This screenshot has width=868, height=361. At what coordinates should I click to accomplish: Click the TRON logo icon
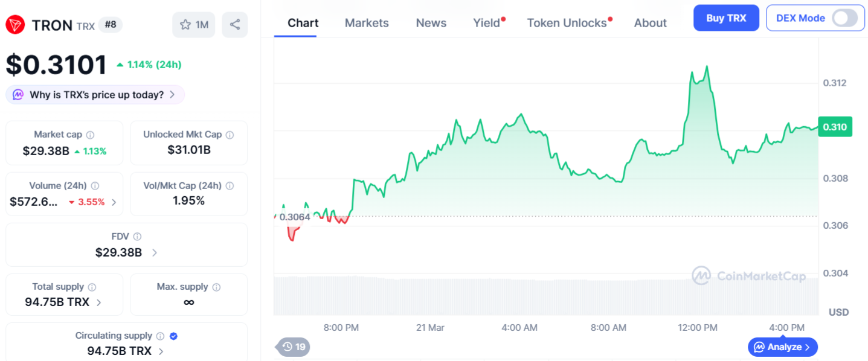point(16,25)
